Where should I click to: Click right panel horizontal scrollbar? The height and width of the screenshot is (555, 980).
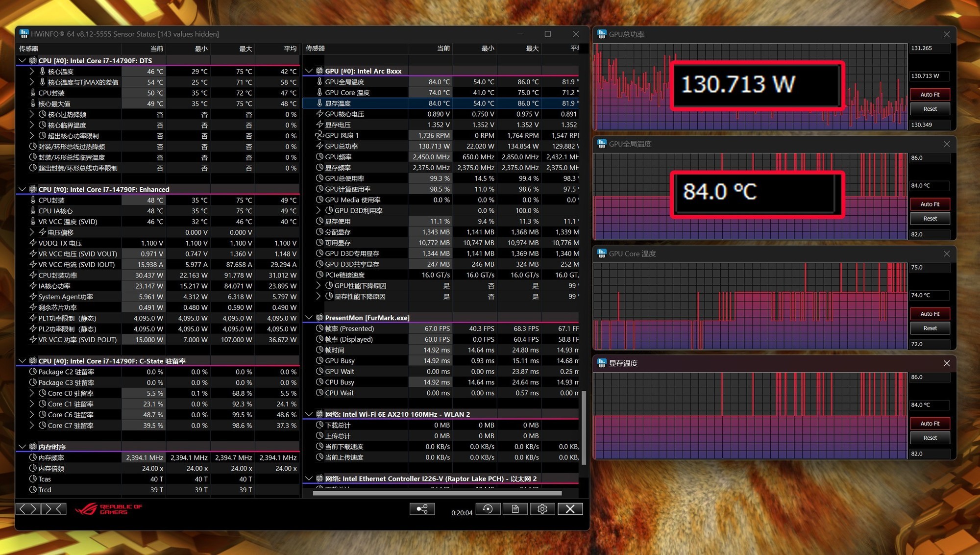pyautogui.click(x=437, y=493)
